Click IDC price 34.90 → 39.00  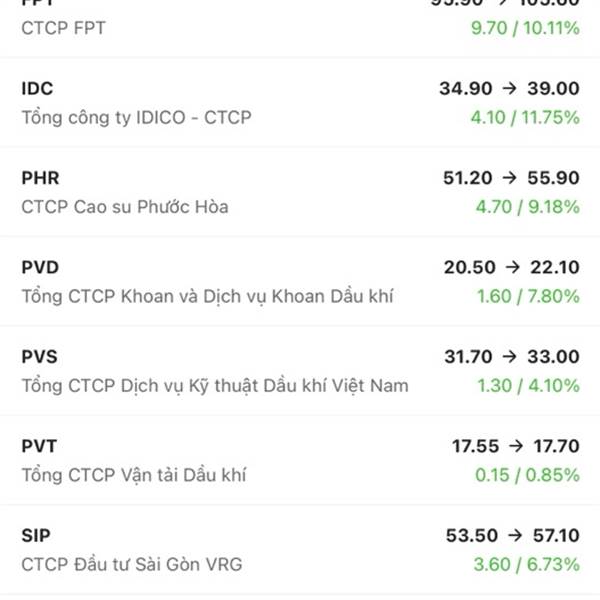tap(509, 89)
